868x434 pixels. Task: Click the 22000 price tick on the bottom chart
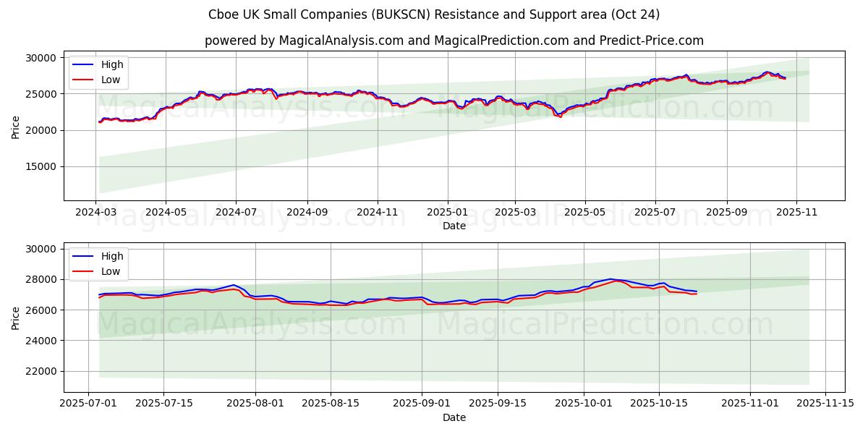coord(43,371)
